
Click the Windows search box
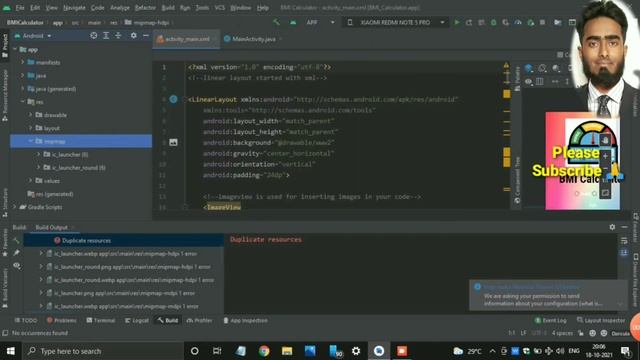[102, 351]
